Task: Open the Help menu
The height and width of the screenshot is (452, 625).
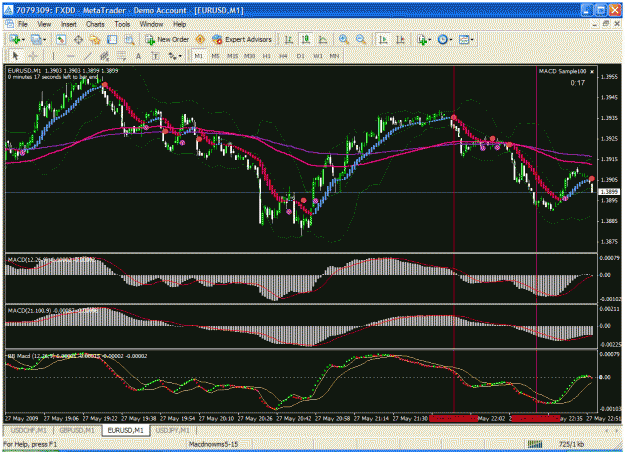Action: click(x=179, y=24)
